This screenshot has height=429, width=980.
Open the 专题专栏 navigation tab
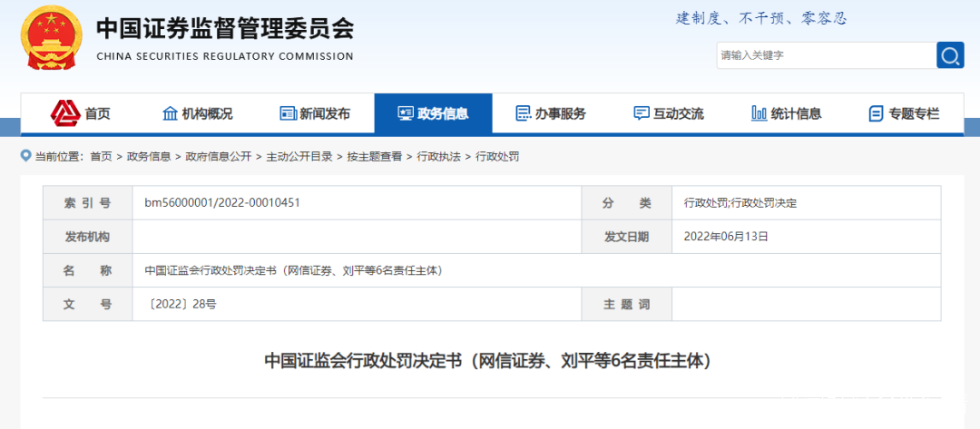(x=905, y=113)
